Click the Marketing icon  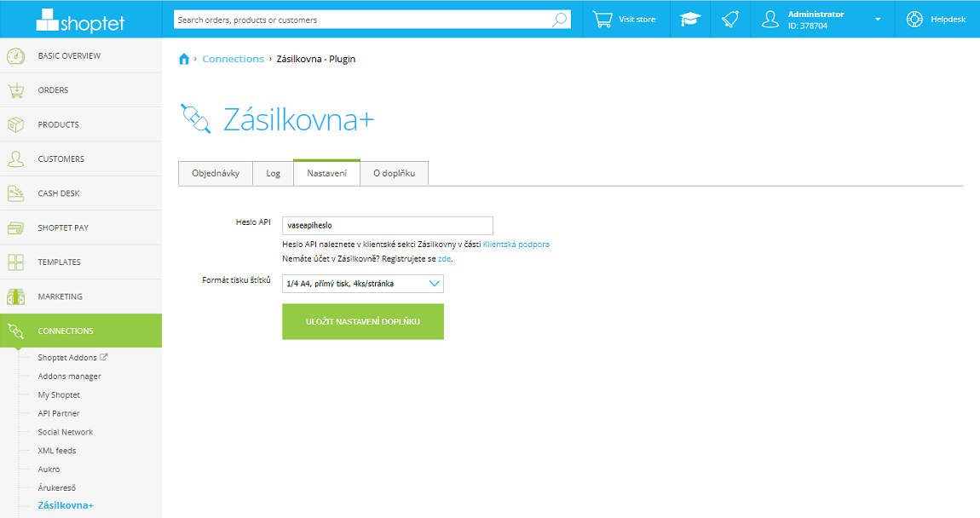[x=15, y=296]
